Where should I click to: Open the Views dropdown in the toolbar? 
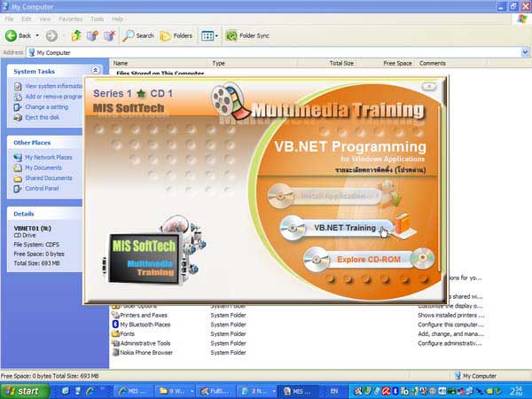click(209, 35)
